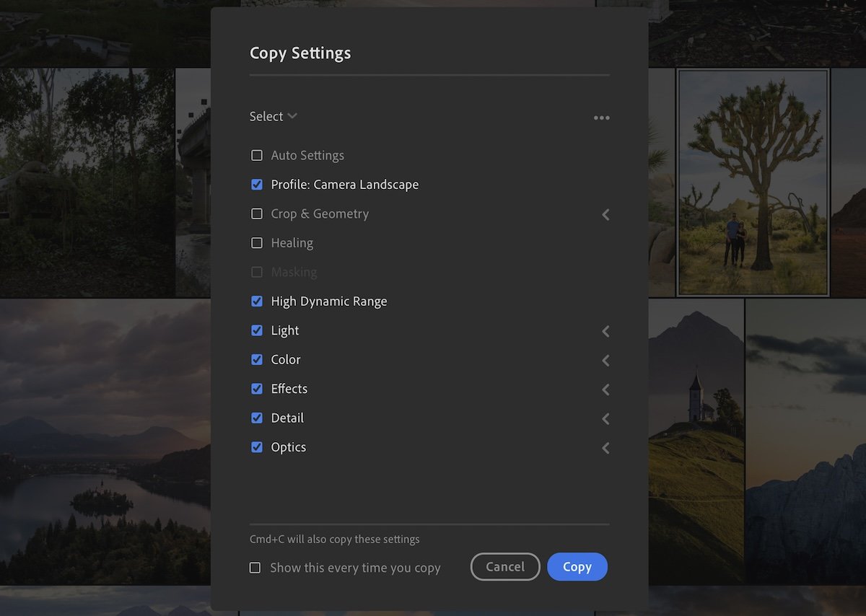
Task: Disable High Dynamic Range
Action: 257,301
